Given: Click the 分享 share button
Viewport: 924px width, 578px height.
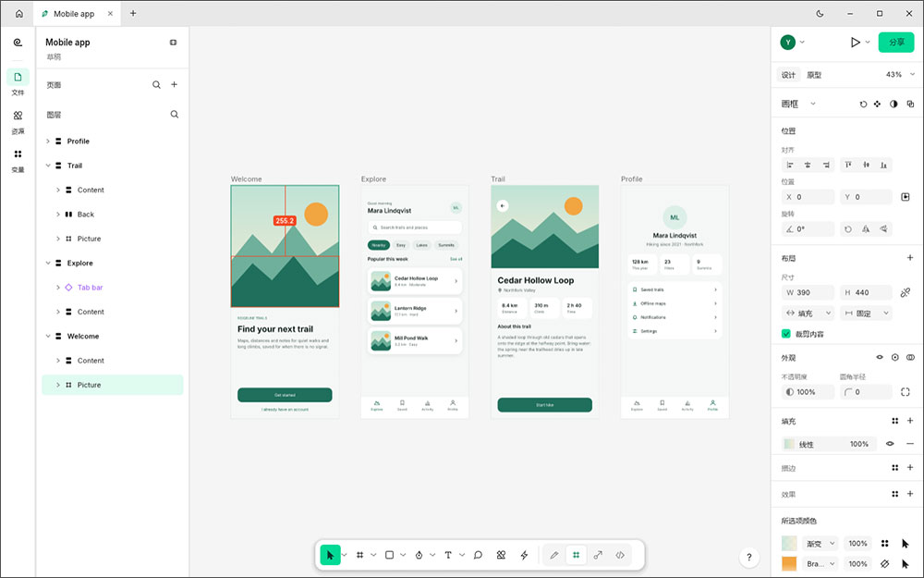Looking at the screenshot, I should (896, 43).
